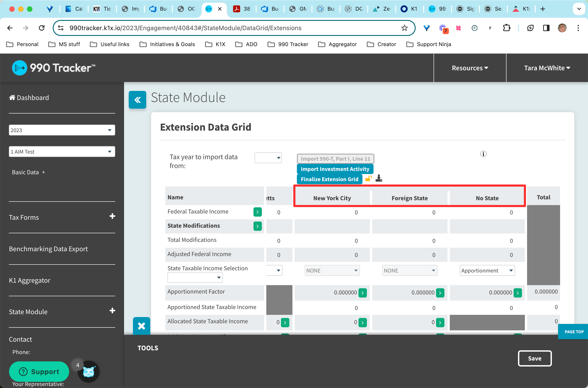Click the PAGE TOP button
The width and height of the screenshot is (588, 388).
[574, 332]
